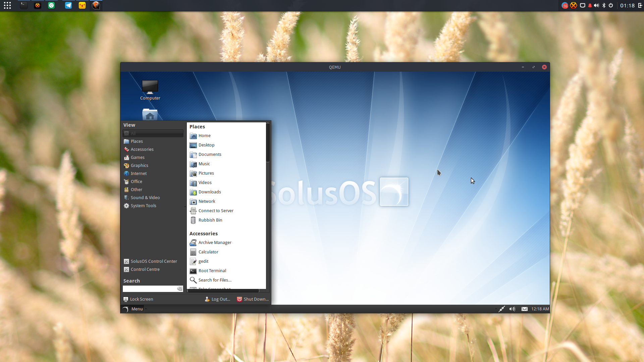The image size is (644, 362).
Task: Open Documents folder entry
Action: pos(226,155)
